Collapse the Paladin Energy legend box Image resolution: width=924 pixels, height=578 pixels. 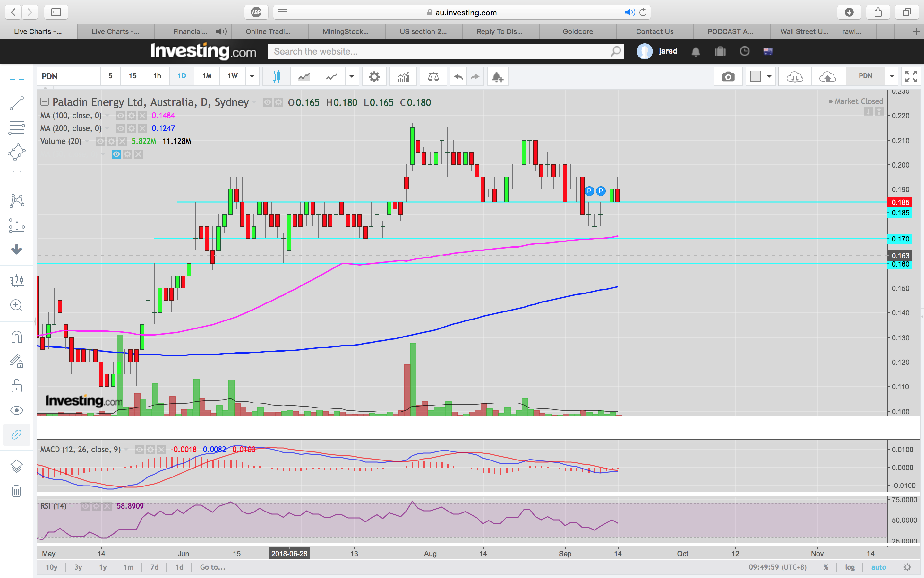pos(45,102)
